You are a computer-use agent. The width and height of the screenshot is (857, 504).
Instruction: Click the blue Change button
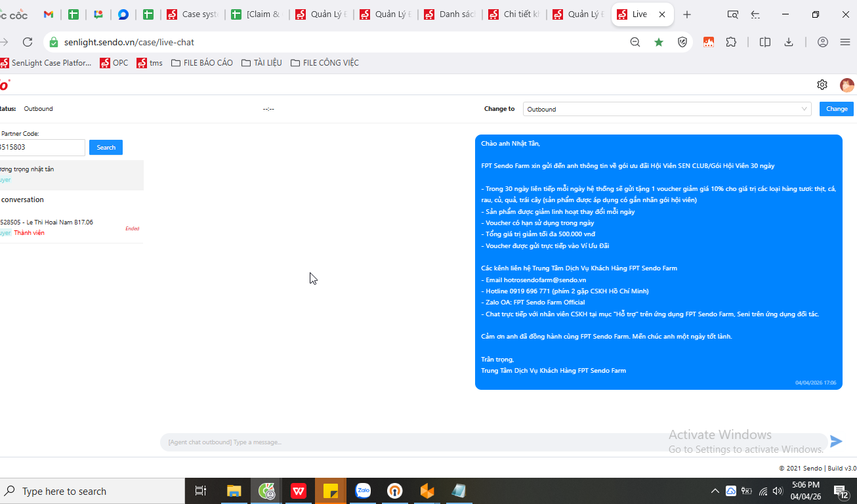tap(837, 109)
